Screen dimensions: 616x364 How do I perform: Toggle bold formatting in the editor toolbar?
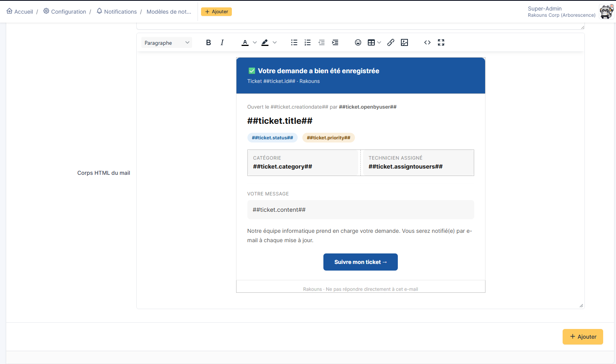coord(208,42)
